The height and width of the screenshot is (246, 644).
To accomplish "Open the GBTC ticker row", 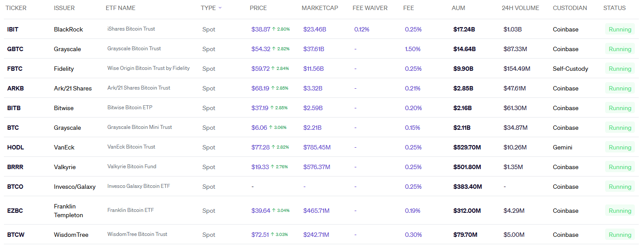I will click(x=15, y=49).
